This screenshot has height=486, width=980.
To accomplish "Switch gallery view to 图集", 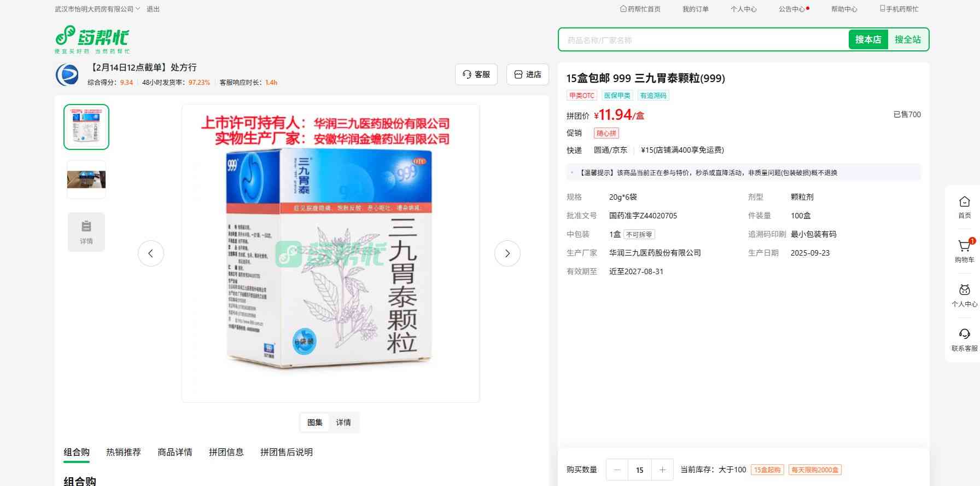I will (x=315, y=423).
